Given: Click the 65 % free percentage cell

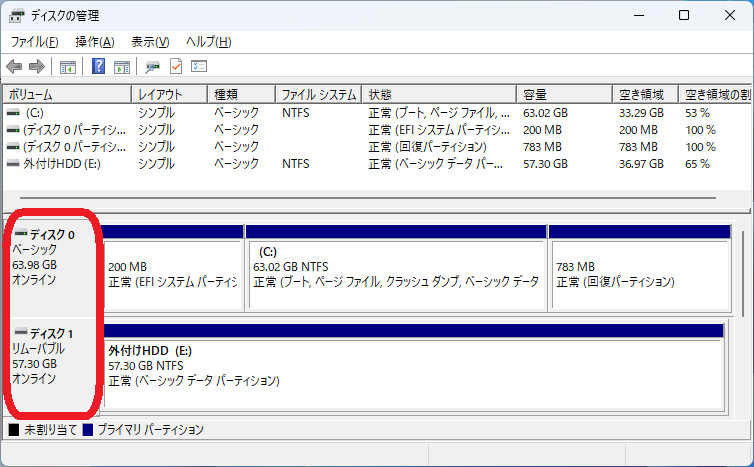Looking at the screenshot, I should (697, 164).
